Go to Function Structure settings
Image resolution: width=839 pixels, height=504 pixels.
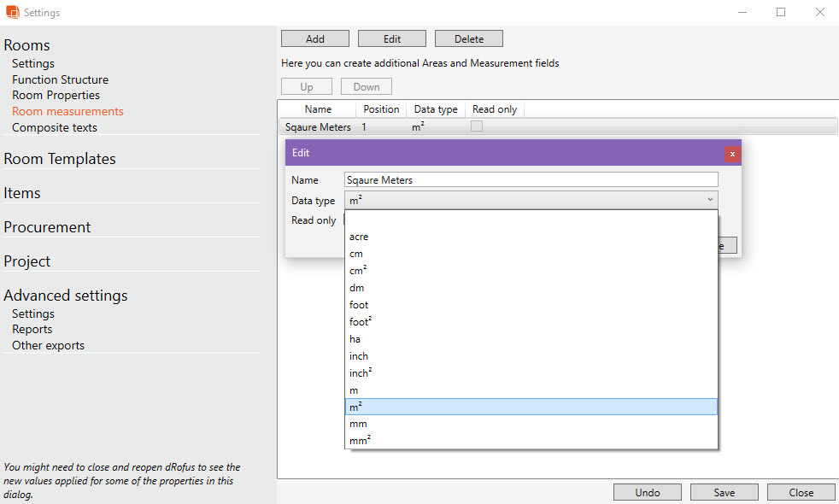(x=60, y=79)
